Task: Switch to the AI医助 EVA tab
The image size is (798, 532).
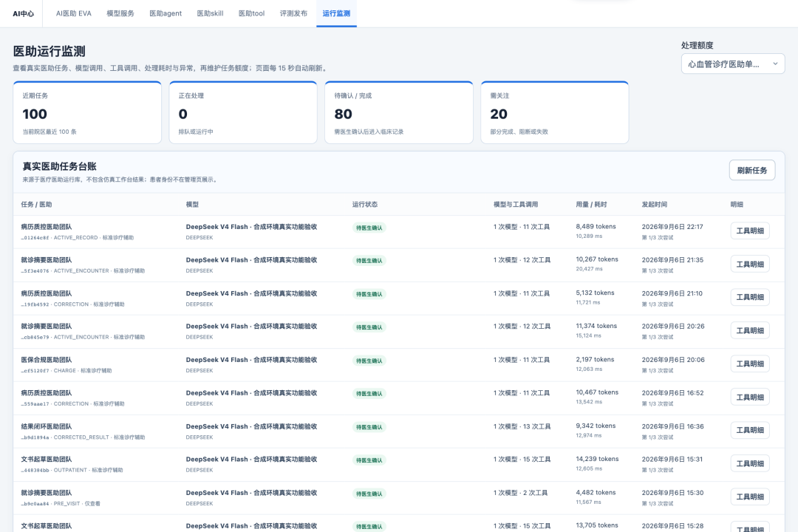Action: [74, 14]
